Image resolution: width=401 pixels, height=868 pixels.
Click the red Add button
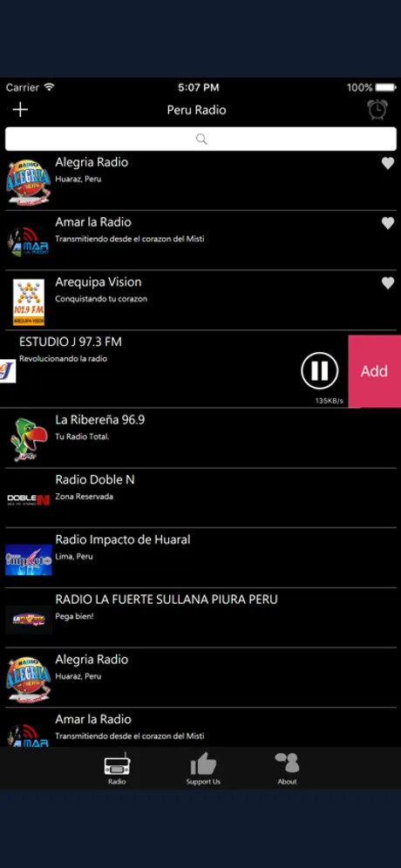pyautogui.click(x=375, y=371)
